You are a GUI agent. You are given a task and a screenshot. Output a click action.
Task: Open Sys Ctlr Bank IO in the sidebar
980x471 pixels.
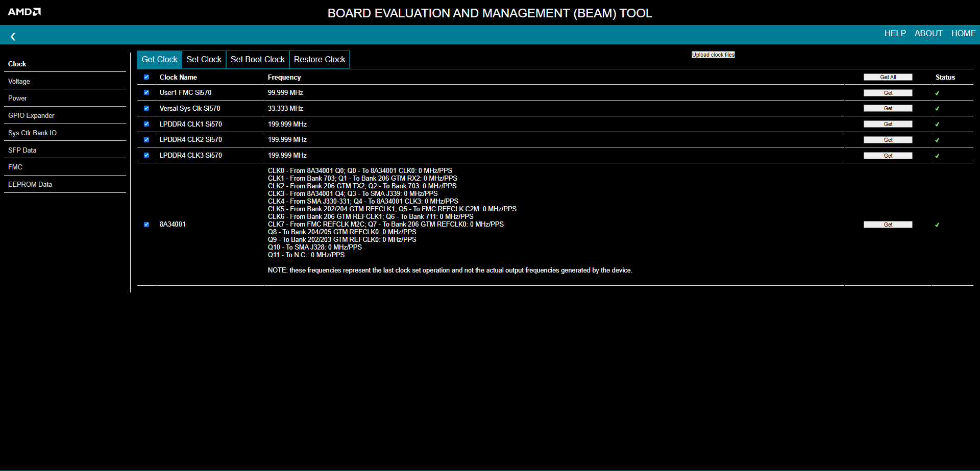(x=65, y=133)
